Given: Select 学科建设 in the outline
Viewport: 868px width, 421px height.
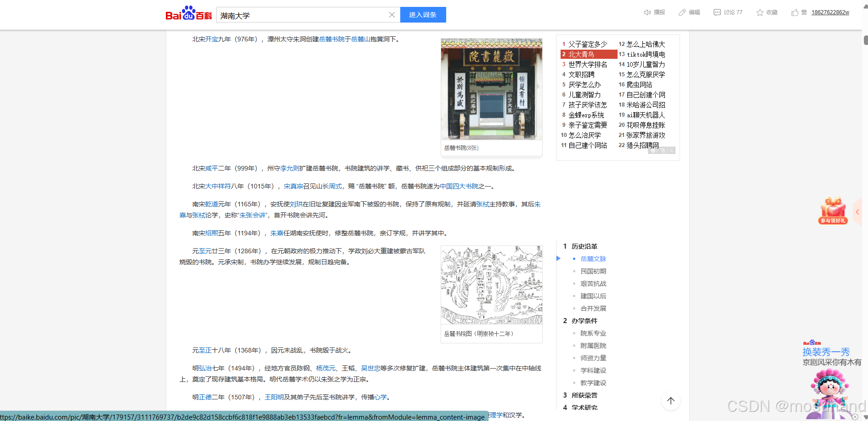Looking at the screenshot, I should (593, 370).
